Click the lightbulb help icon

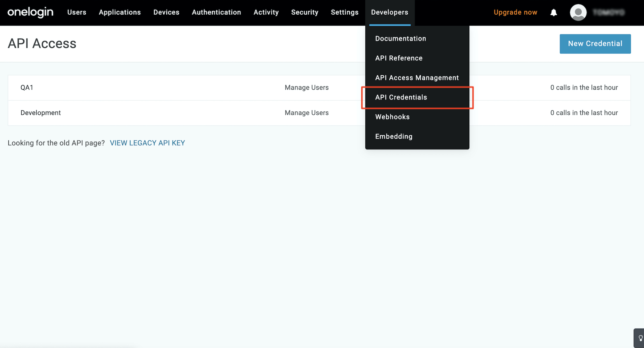[x=641, y=338]
